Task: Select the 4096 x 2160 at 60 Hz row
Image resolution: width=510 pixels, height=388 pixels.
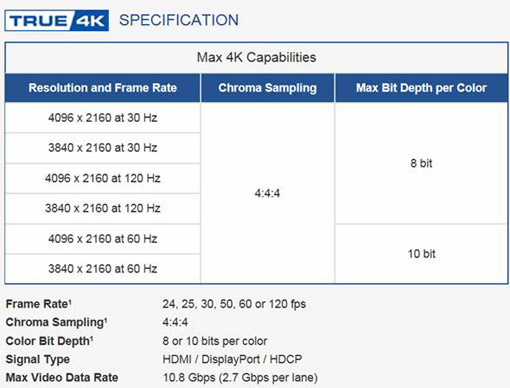Action: point(103,239)
